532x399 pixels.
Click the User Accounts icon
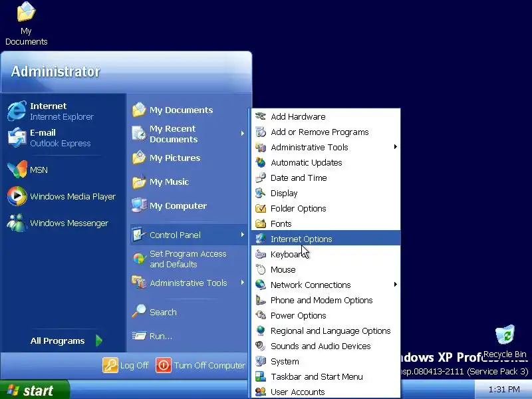261,392
